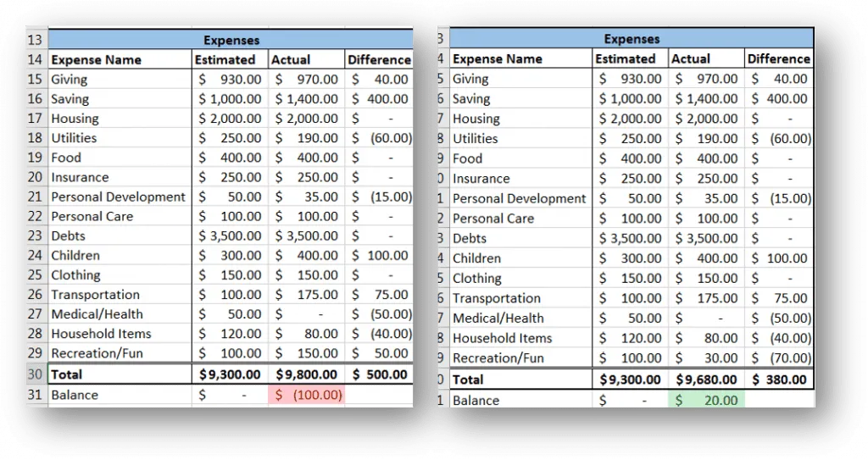Select Recreation/Fun Difference 50.00 in left table

379,353
